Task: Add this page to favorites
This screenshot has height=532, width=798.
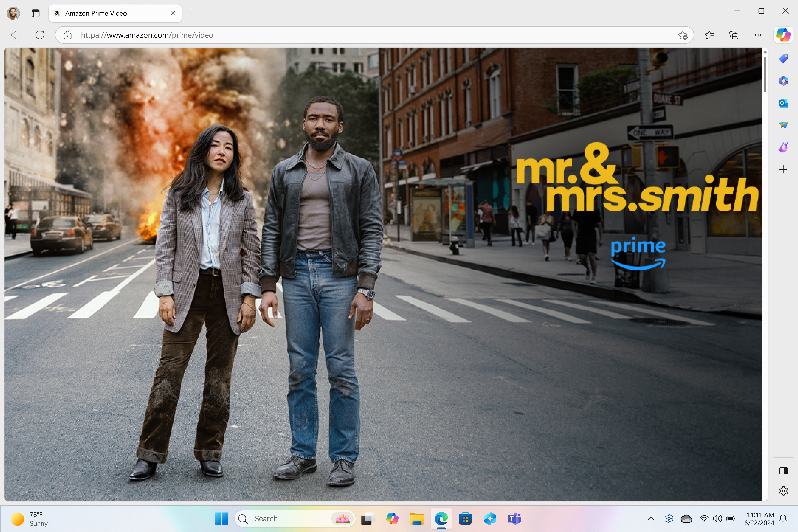Action: pos(683,35)
